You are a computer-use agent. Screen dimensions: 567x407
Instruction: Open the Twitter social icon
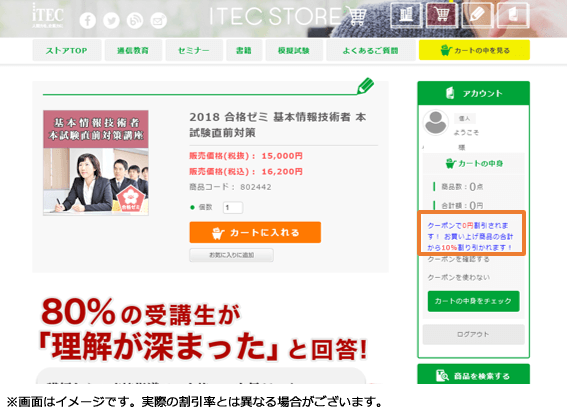click(111, 21)
